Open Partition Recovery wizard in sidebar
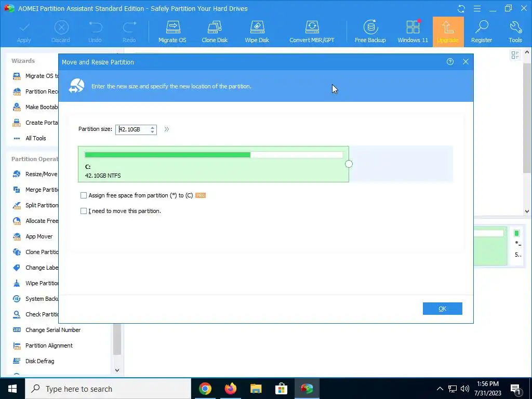 point(35,91)
